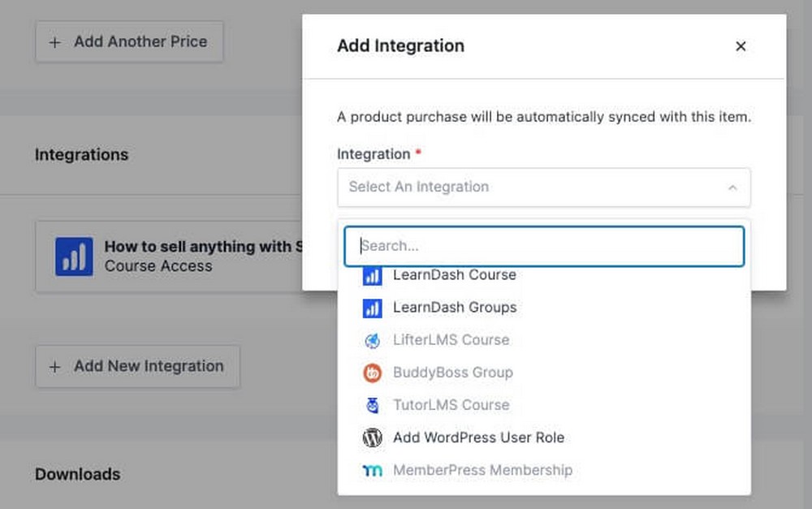Click the WordPress logo icon
The height and width of the screenshot is (509, 812).
point(372,438)
